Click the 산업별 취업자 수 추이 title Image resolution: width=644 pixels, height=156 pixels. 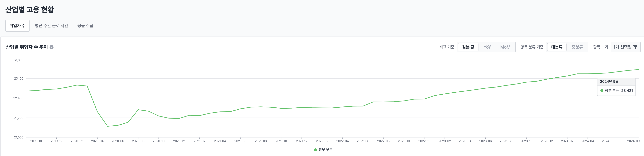(x=26, y=47)
